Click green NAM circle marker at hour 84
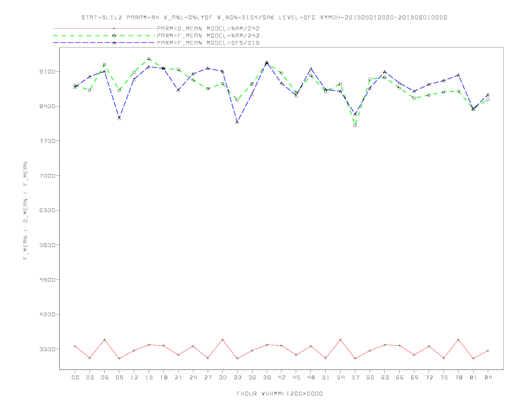The width and height of the screenshot is (532, 411). (x=488, y=99)
